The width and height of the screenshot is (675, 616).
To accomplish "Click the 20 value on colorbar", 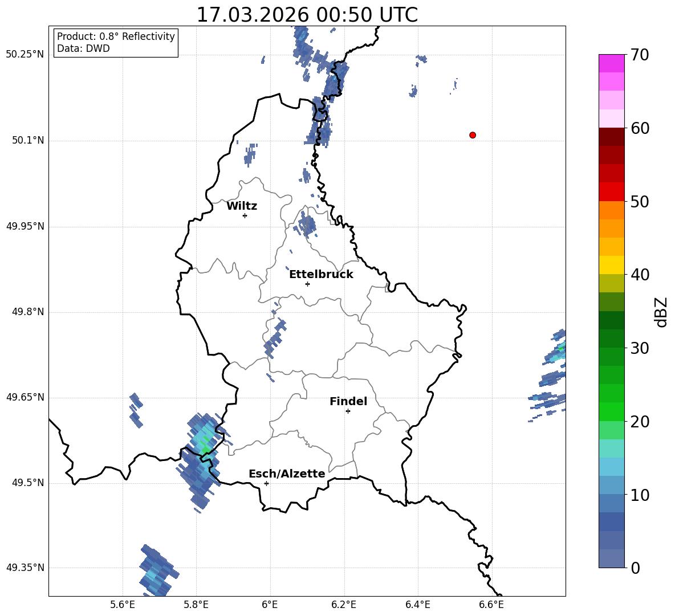I will point(639,422).
